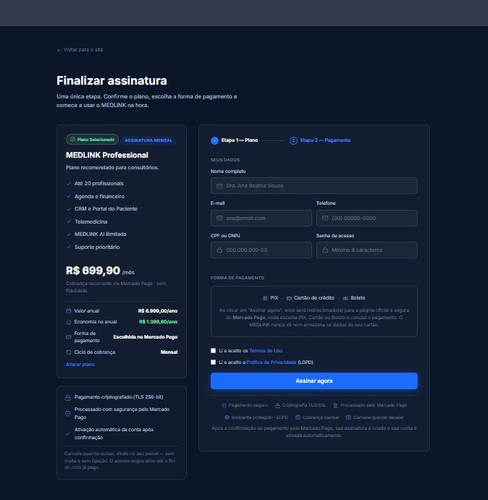
Task: Select the Etapa 1 — Plano step
Action: click(234, 140)
